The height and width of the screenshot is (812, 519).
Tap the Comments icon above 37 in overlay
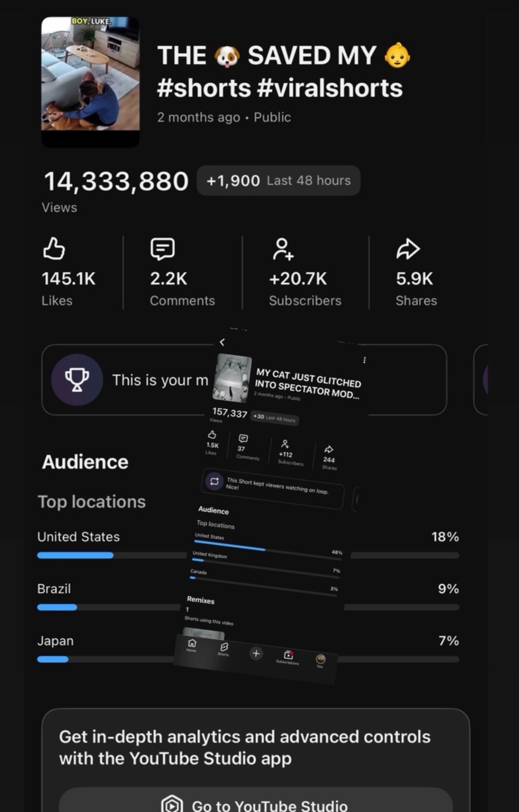pos(243,438)
